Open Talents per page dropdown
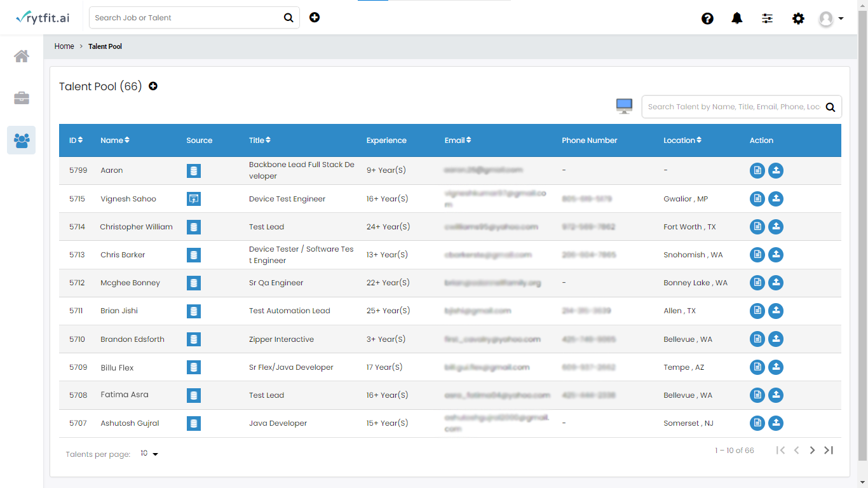The width and height of the screenshot is (868, 488). point(149,454)
